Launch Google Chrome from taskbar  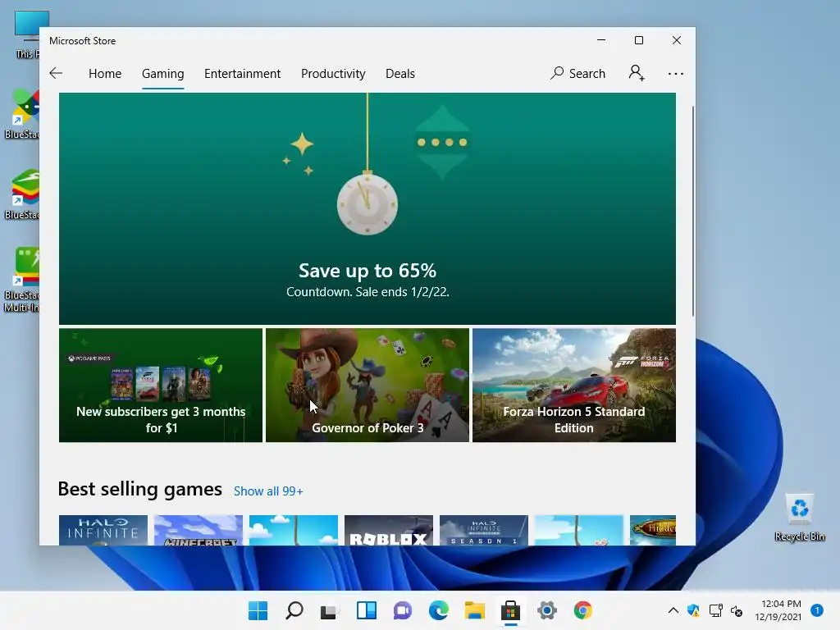583,610
